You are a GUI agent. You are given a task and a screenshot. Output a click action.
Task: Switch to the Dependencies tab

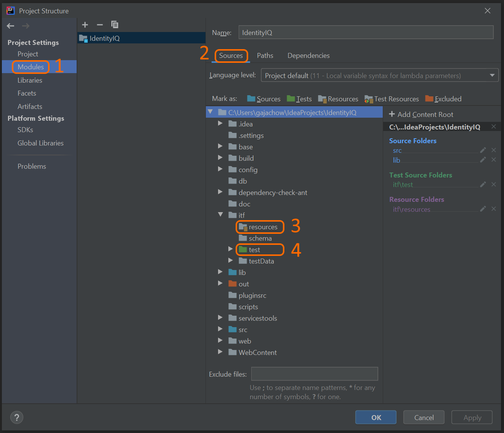coord(308,56)
